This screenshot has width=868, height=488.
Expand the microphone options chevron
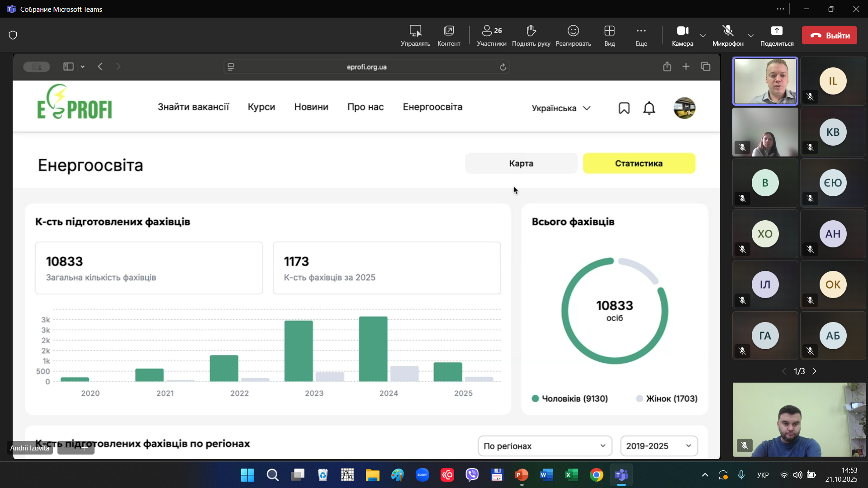(750, 35)
